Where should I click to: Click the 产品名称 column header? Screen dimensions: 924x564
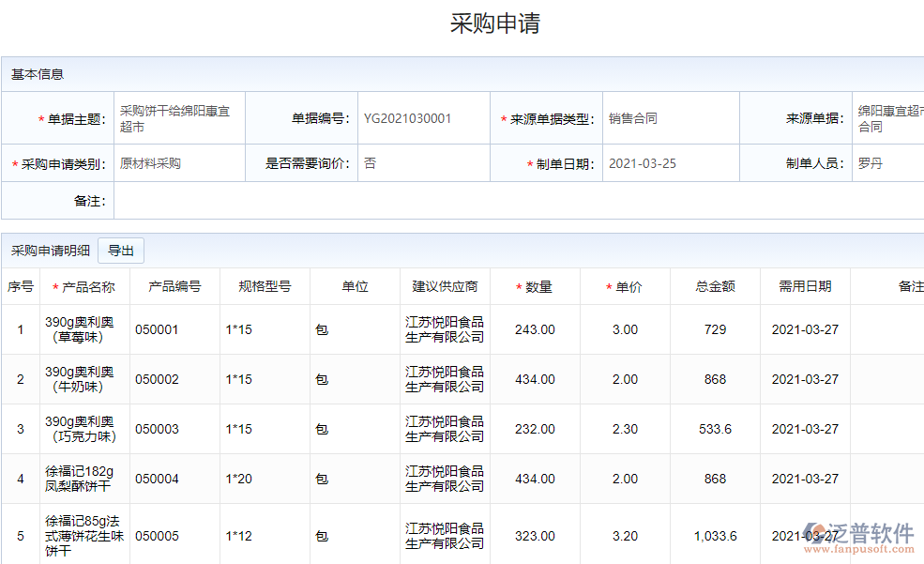84,287
